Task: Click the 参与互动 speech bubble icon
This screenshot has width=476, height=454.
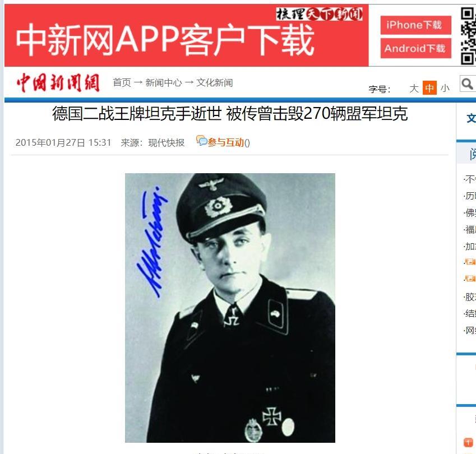Action: (x=201, y=141)
